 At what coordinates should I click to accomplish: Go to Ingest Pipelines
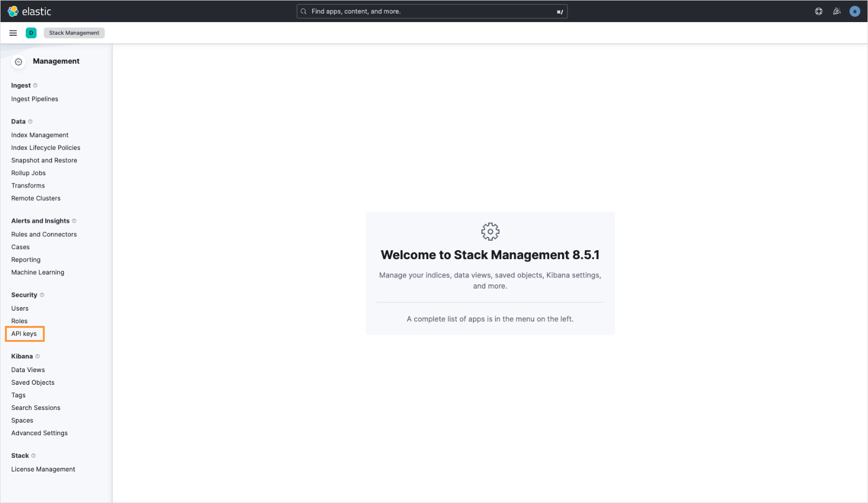tap(35, 99)
